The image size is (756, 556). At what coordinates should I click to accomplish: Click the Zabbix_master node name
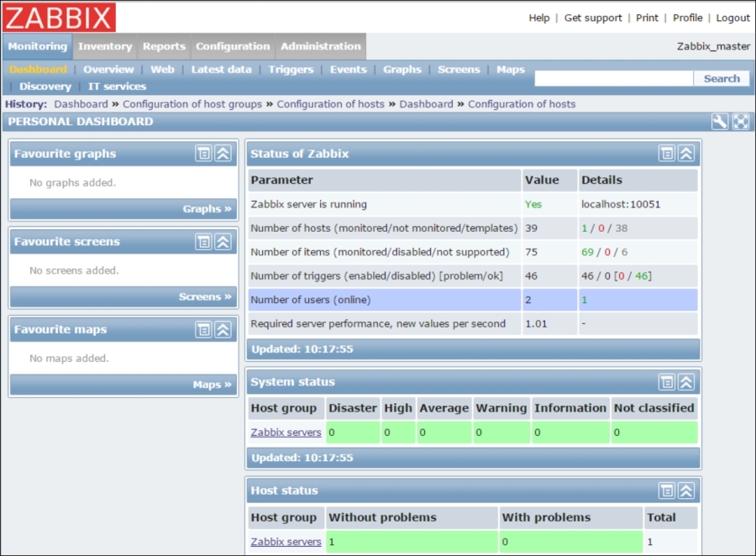713,46
